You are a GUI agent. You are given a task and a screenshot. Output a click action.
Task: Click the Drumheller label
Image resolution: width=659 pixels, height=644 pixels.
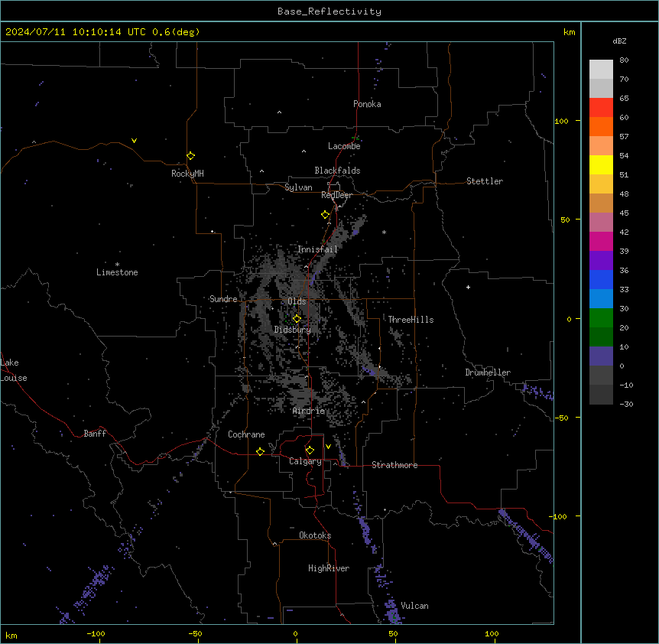point(488,372)
